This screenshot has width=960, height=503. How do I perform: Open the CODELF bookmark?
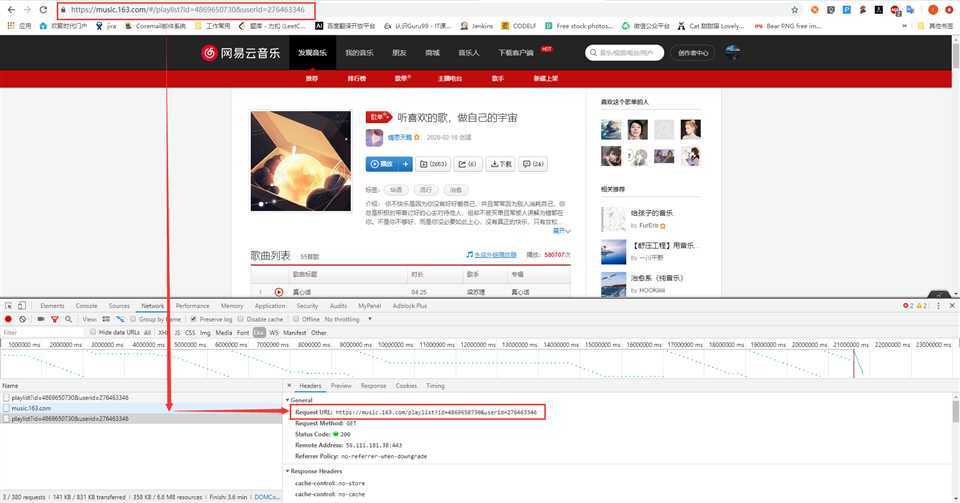tap(519, 26)
